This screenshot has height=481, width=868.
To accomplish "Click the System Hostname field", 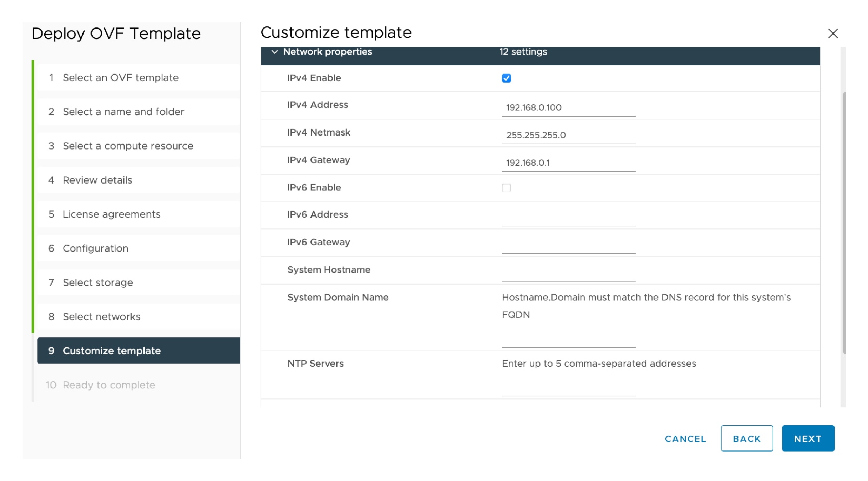I will pos(568,274).
